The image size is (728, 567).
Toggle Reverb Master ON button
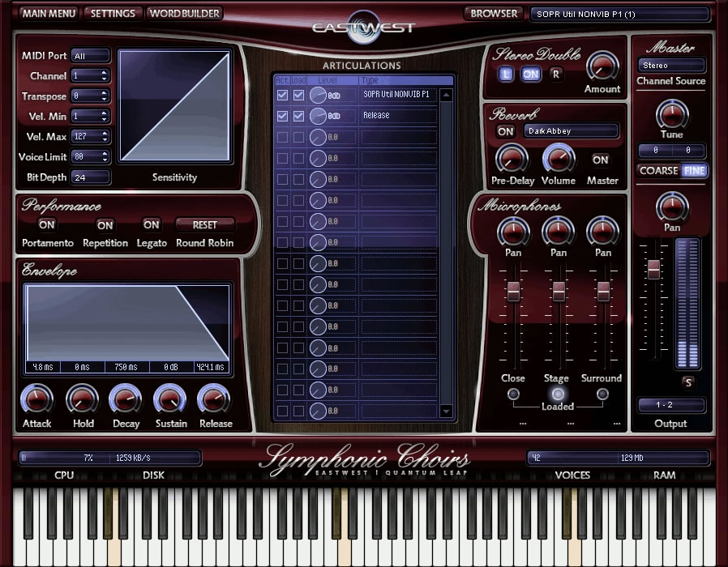600,160
